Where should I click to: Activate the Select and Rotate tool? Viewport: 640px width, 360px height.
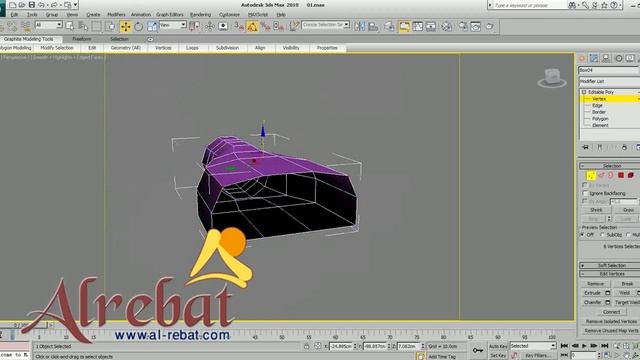[139, 27]
